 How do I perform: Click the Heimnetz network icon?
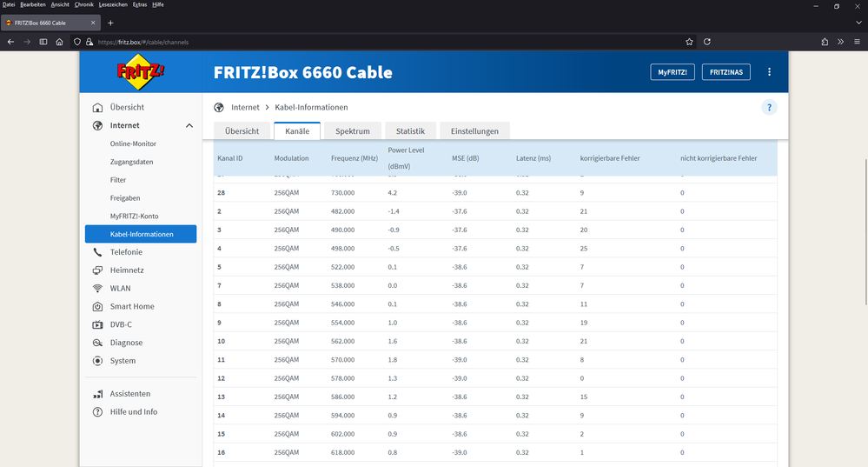(x=98, y=270)
